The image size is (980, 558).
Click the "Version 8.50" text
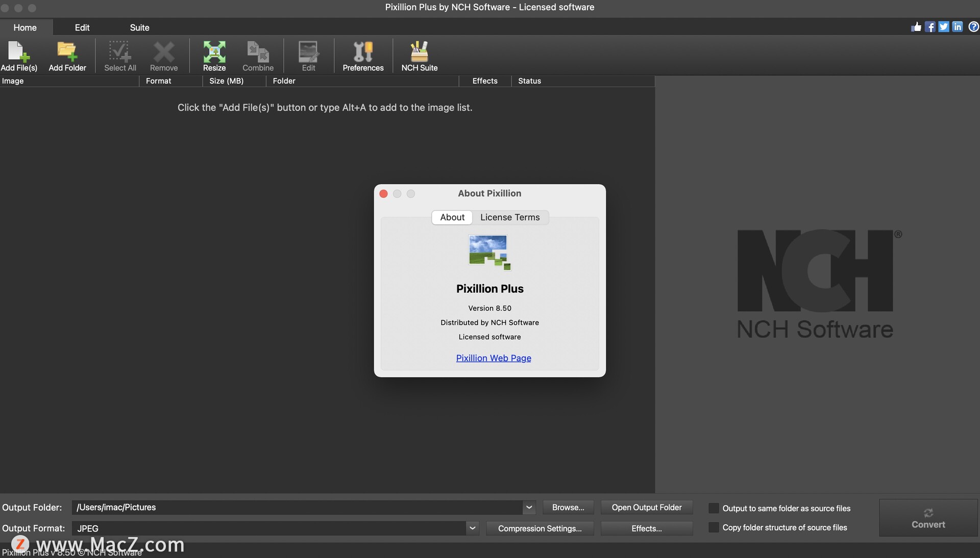tap(489, 308)
